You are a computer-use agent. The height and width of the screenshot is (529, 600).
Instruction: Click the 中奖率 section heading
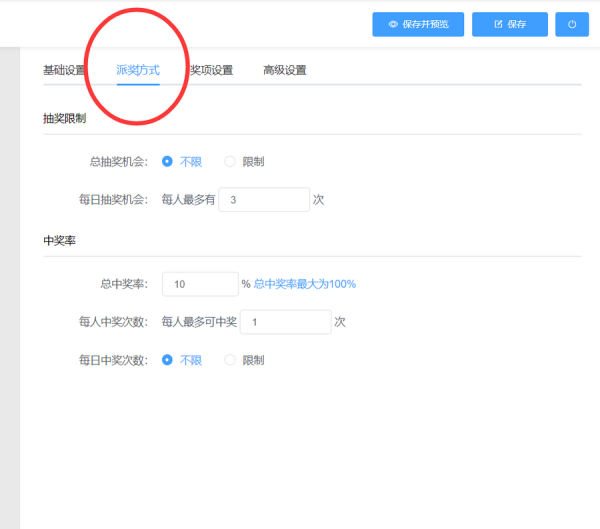(59, 240)
